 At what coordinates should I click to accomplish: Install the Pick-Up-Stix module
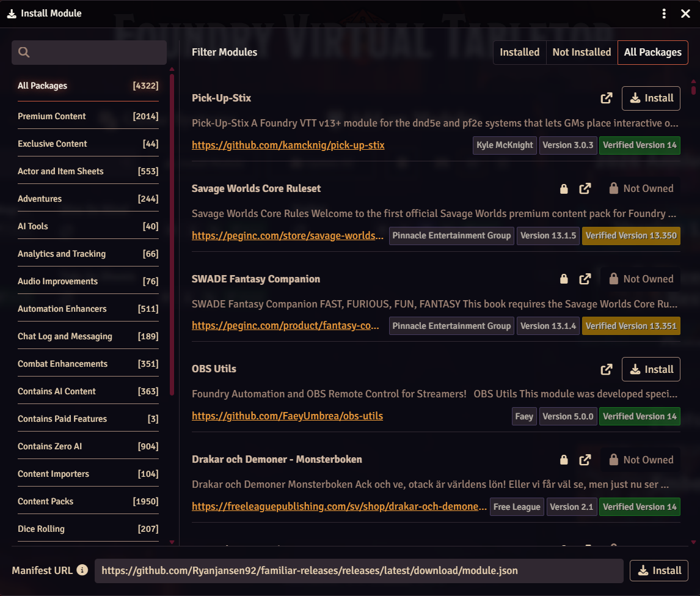coord(651,98)
